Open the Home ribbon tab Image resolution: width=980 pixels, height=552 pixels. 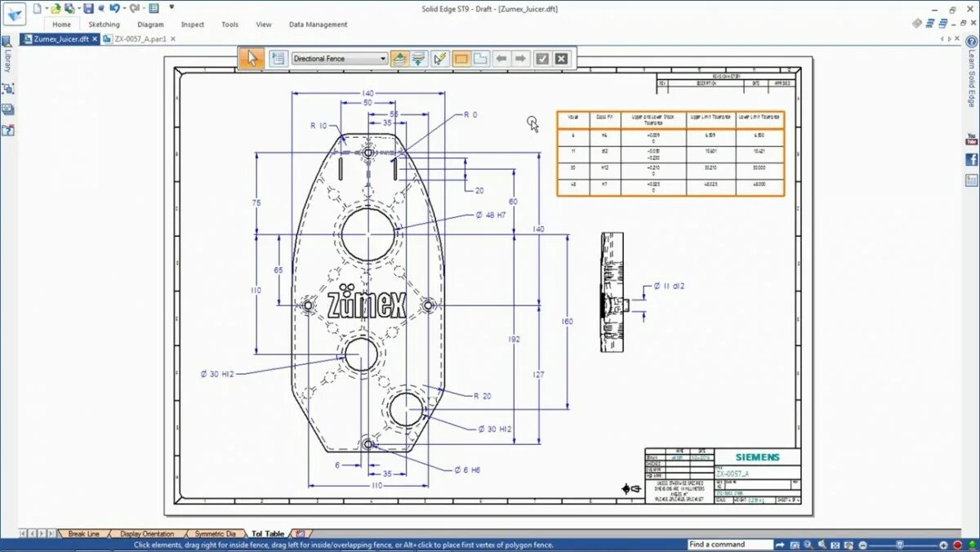pos(62,24)
